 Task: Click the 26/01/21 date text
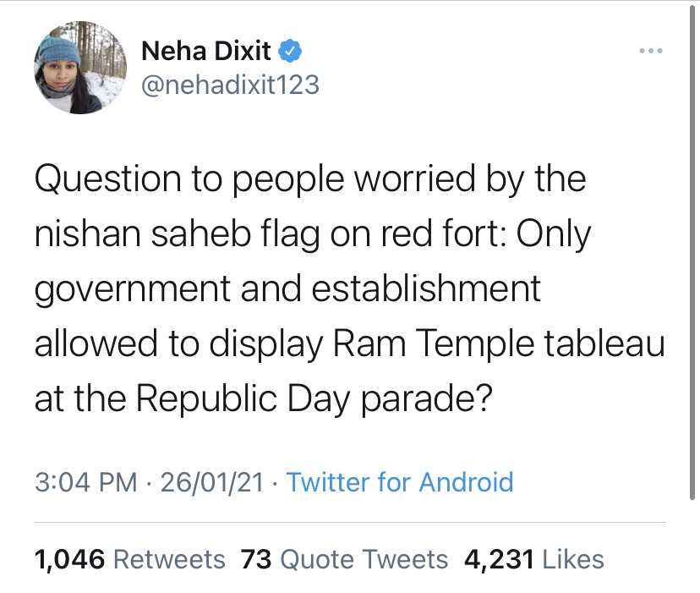[212, 482]
